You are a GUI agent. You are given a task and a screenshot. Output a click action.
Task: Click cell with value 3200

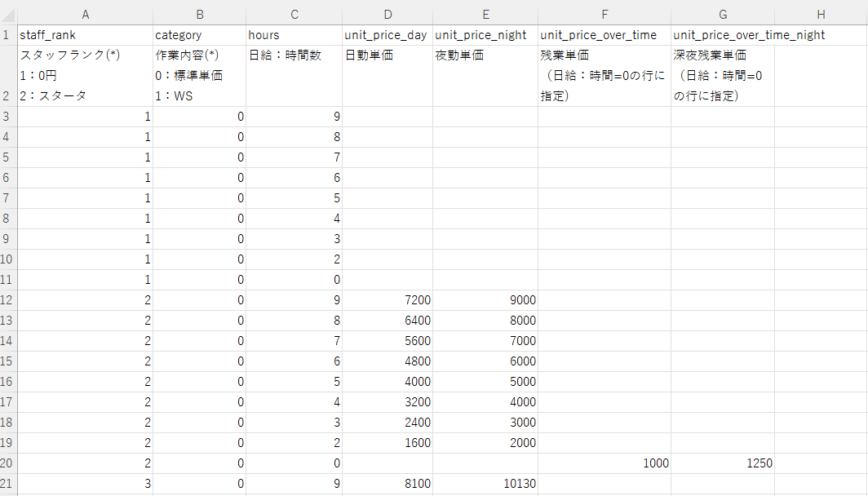(387, 402)
